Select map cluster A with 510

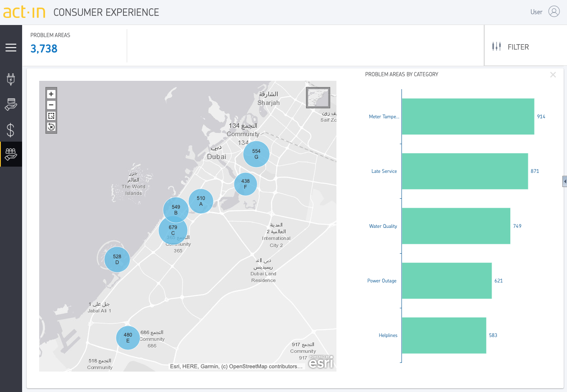pyautogui.click(x=201, y=201)
